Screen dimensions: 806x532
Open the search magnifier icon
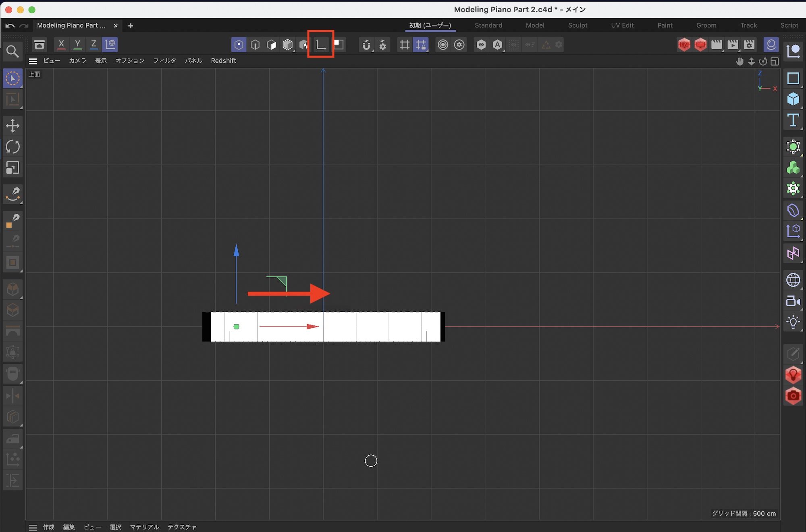pos(12,51)
